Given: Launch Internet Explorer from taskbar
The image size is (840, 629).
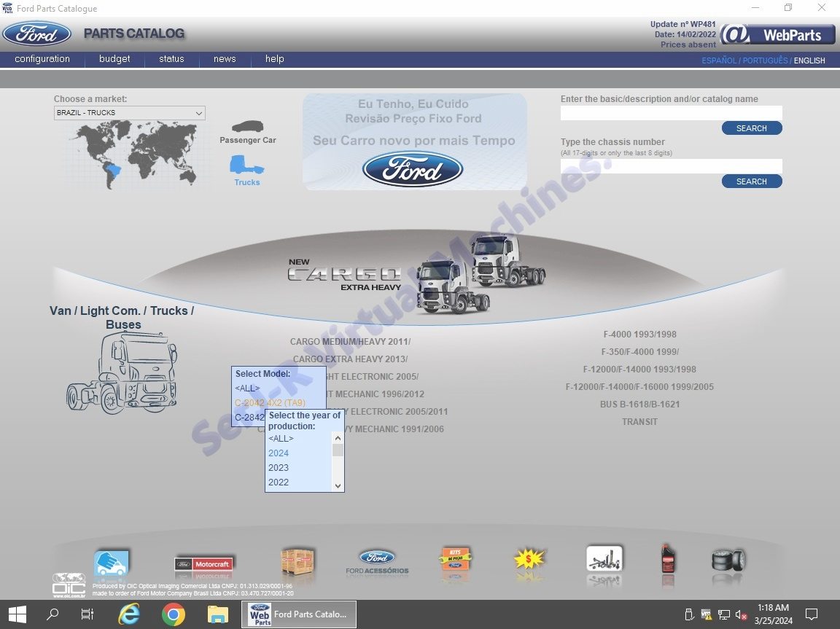Looking at the screenshot, I should pyautogui.click(x=129, y=614).
